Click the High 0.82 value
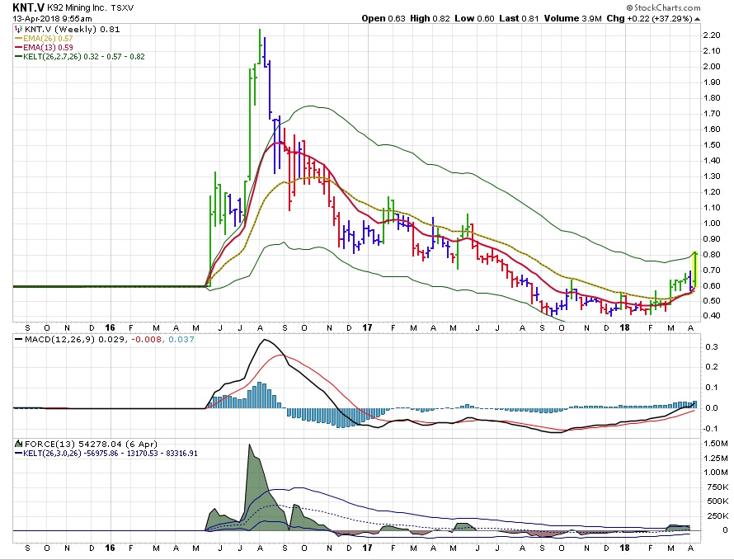The height and width of the screenshot is (560, 734). click(x=430, y=18)
